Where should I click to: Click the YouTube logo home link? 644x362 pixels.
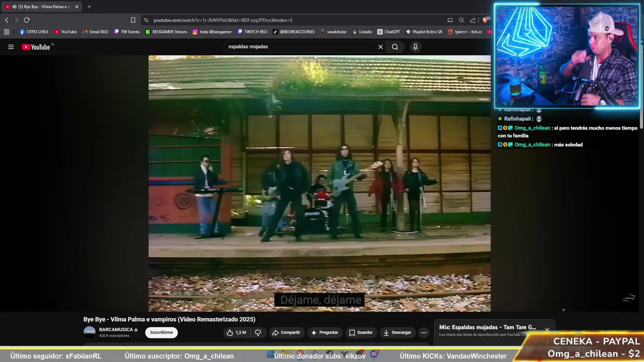coord(36,47)
